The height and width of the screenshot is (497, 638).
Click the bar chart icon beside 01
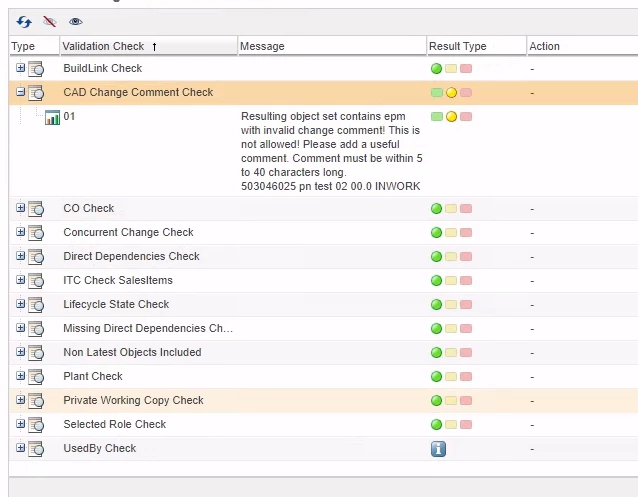52,118
